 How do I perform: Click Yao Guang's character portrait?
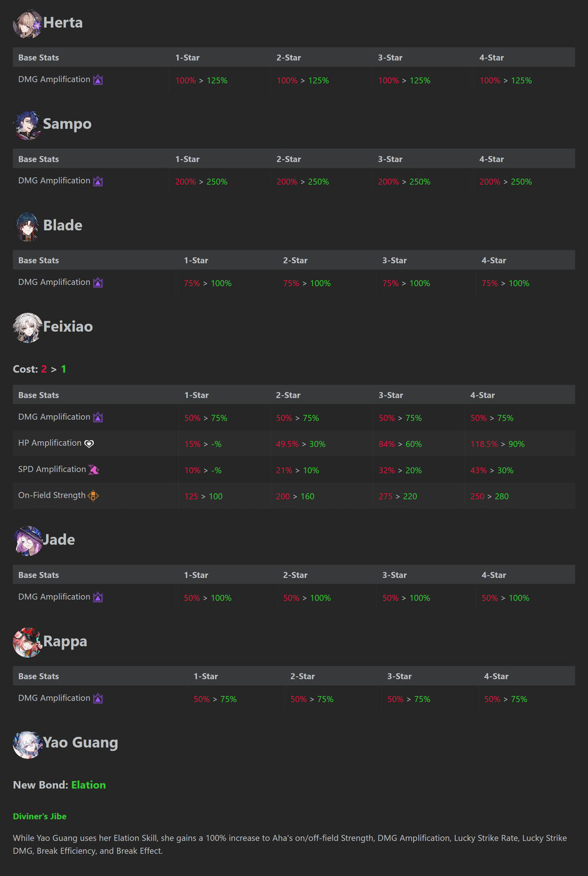(27, 744)
